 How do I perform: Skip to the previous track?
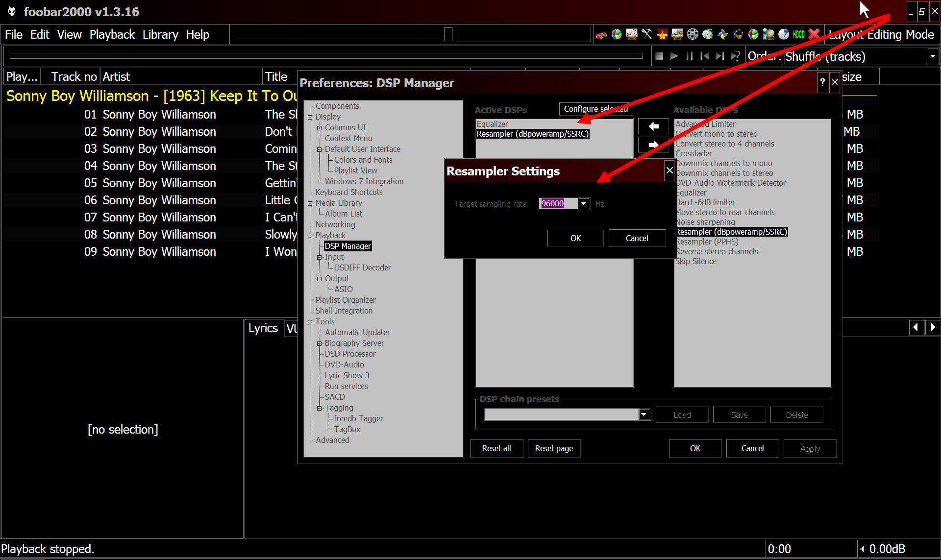[705, 56]
